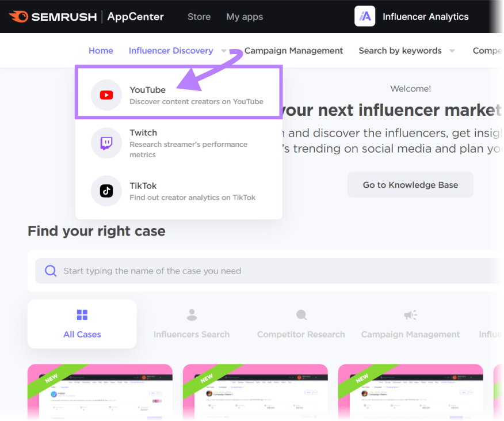The height and width of the screenshot is (421, 504).
Task: Click the magnifier icon in the search bar
Action: [51, 270]
